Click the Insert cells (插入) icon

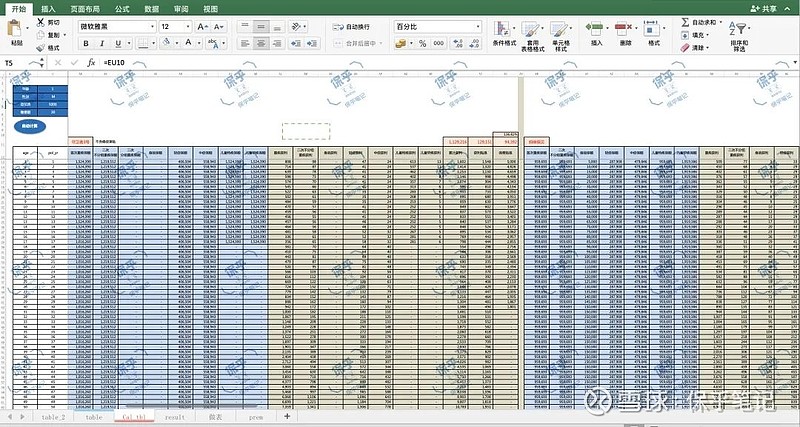pos(594,28)
